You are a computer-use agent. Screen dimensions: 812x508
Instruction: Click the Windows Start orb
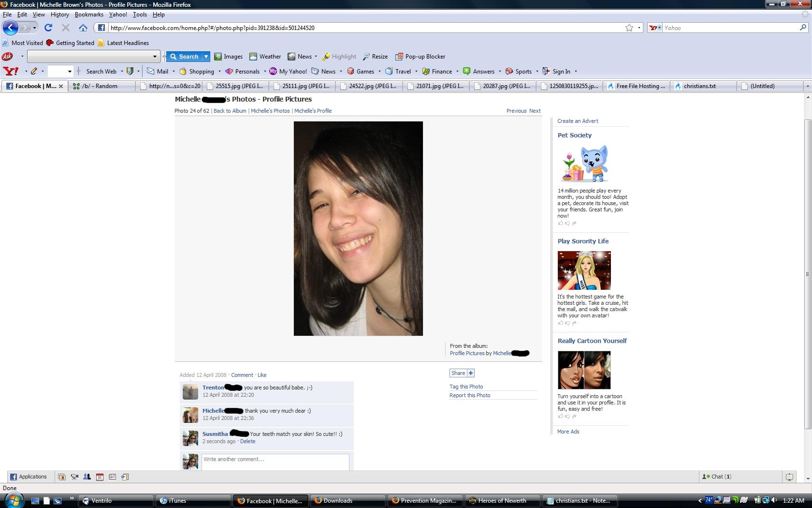12,500
